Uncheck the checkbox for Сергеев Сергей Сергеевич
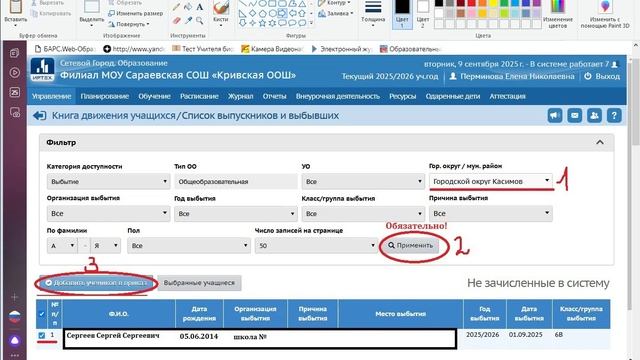Screen dimensions: 640x360 pyautogui.click(x=42, y=335)
